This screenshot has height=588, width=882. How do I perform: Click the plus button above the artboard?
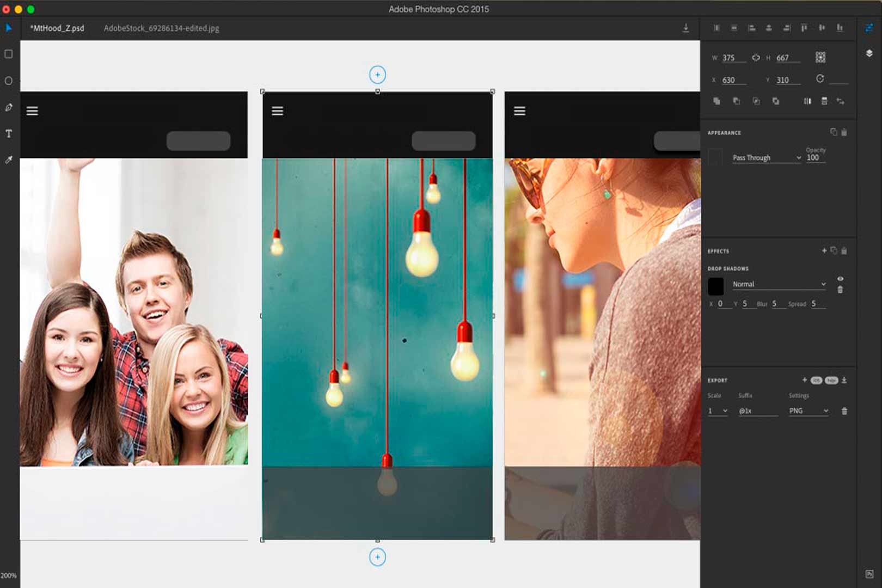tap(377, 75)
